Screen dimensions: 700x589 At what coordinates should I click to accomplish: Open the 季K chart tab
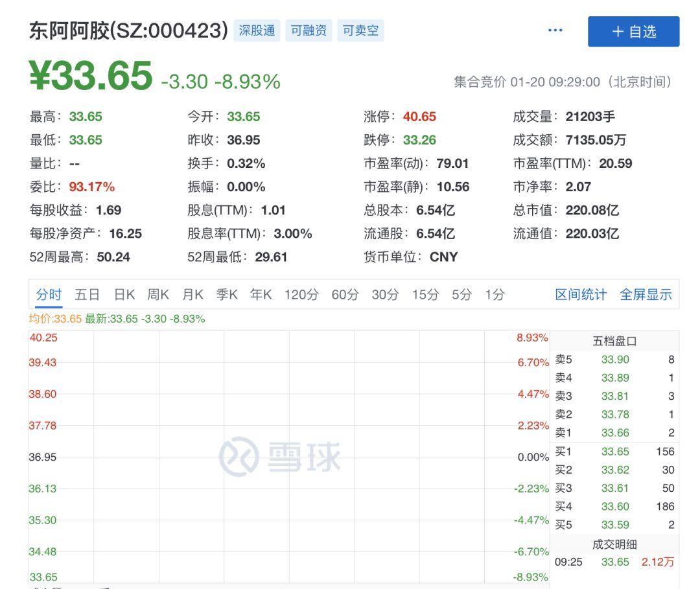[227, 294]
